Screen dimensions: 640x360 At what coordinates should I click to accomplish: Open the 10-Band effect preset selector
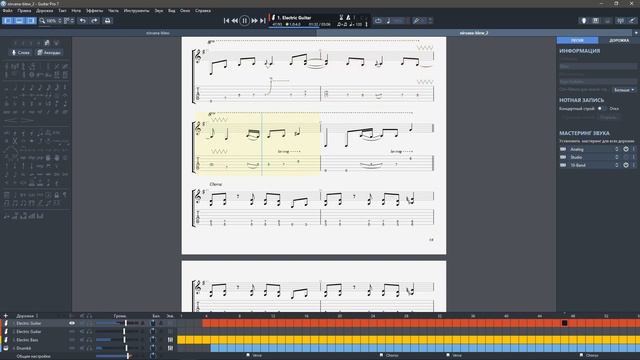[617, 165]
